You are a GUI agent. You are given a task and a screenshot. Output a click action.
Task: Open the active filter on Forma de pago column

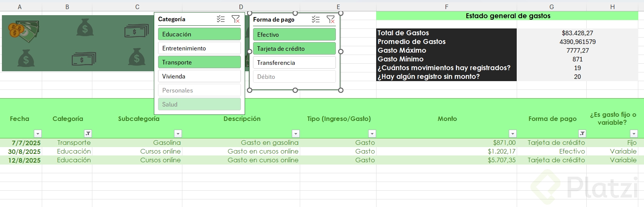tap(582, 133)
